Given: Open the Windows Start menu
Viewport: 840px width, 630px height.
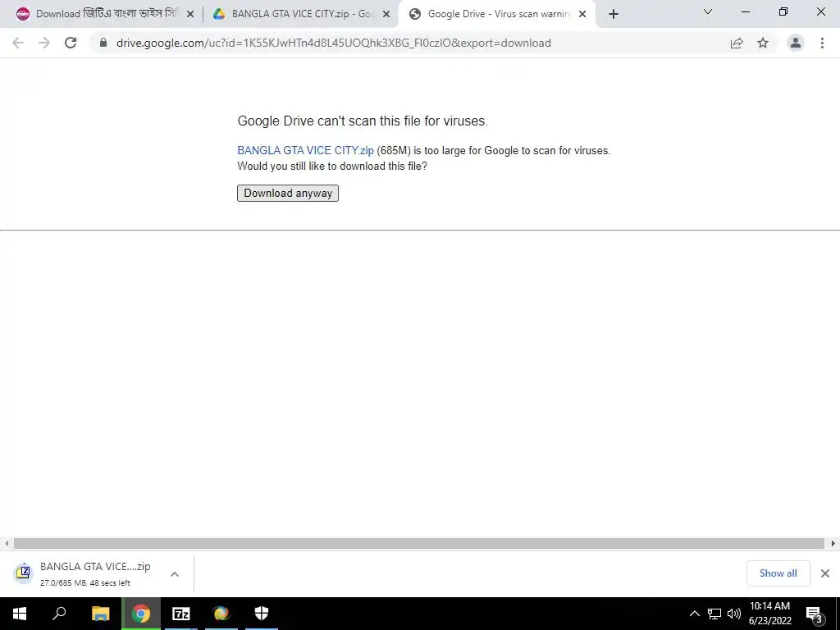Looking at the screenshot, I should (20, 614).
